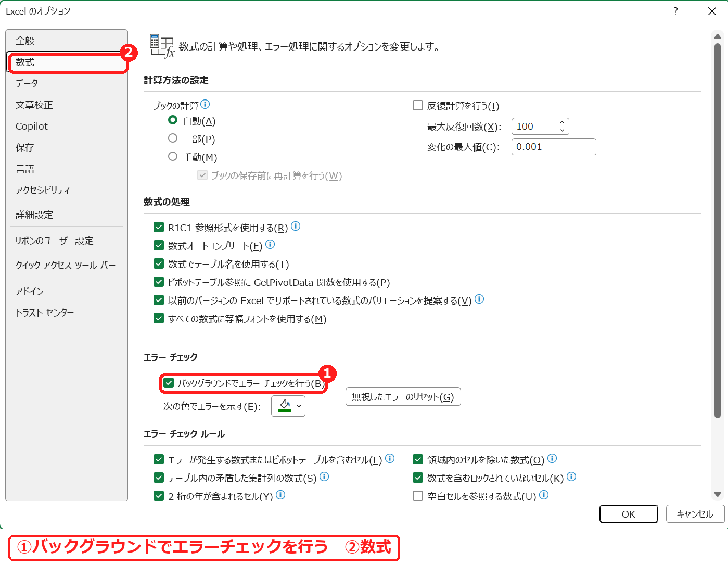The image size is (728, 565).
Task: Click キャンセル button
Action: pos(695,514)
